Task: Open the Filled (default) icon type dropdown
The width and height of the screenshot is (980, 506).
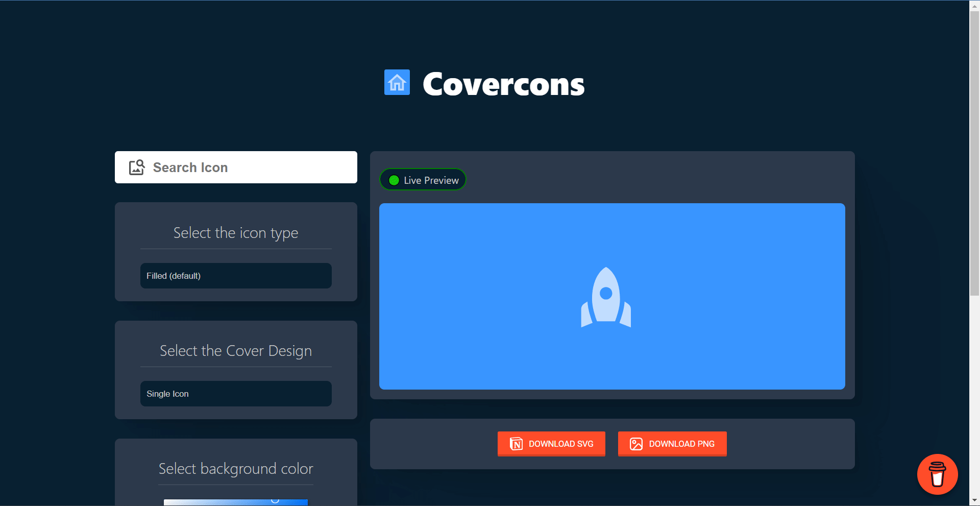Action: 236,276
